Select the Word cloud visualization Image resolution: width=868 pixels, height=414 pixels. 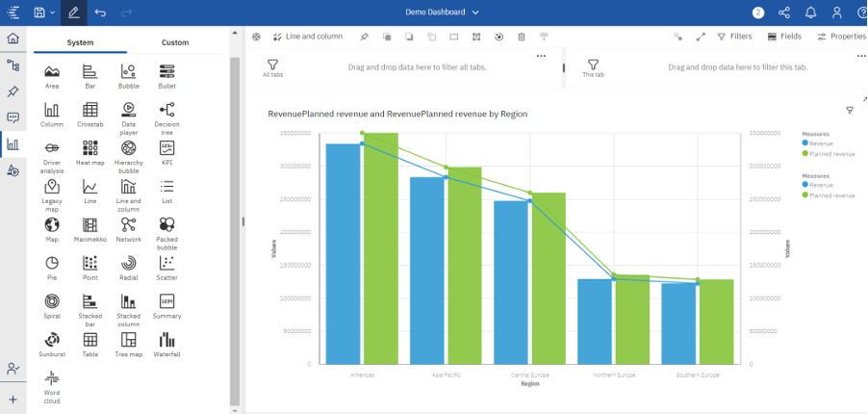point(52,379)
